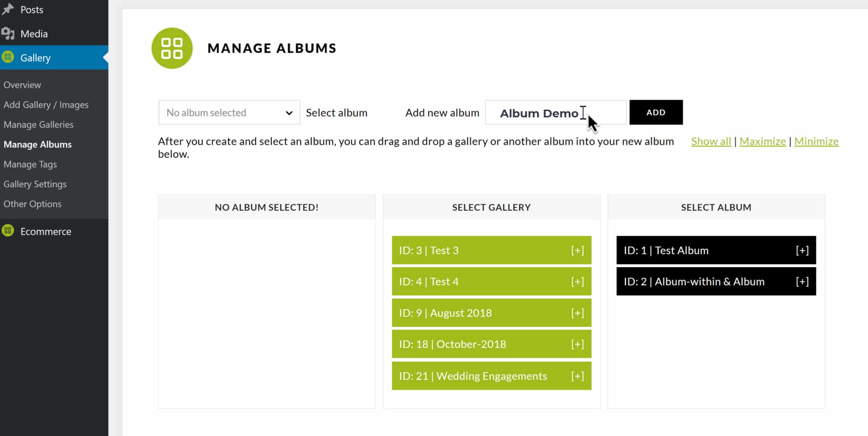Expand gallery ID 4 Test 4 plus
Viewport: 868px width, 436px height.
pyautogui.click(x=577, y=281)
